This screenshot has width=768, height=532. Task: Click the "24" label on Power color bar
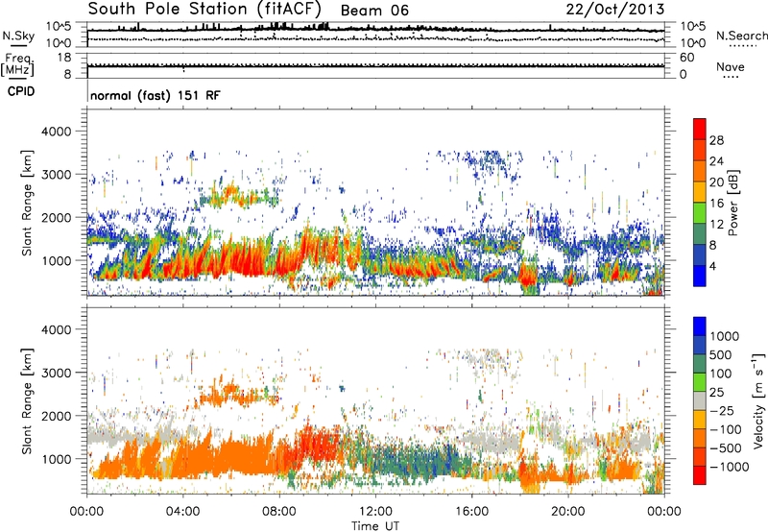pyautogui.click(x=716, y=161)
